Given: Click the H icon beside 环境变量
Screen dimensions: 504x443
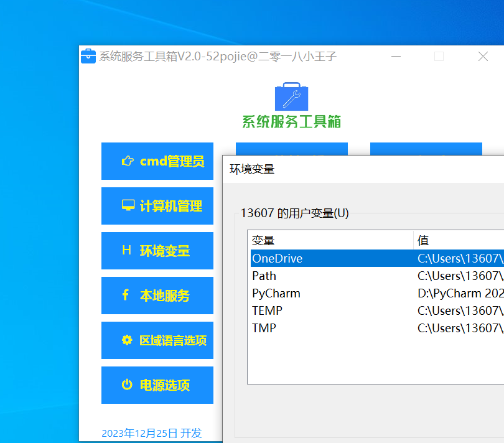Looking at the screenshot, I should point(126,251).
